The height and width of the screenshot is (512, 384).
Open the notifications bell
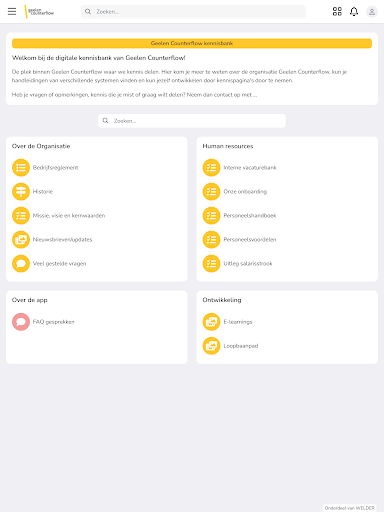coord(354,12)
